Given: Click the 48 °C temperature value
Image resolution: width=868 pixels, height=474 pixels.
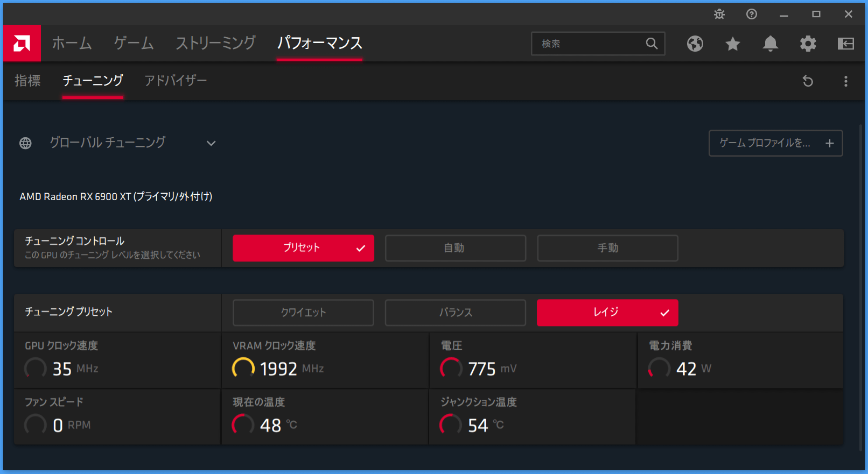Looking at the screenshot, I should pyautogui.click(x=278, y=425).
